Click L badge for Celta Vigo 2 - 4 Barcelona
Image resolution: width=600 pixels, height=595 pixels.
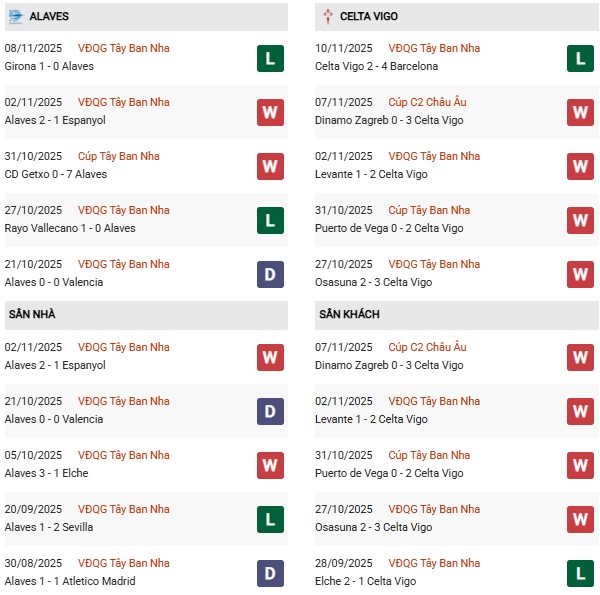581,58
